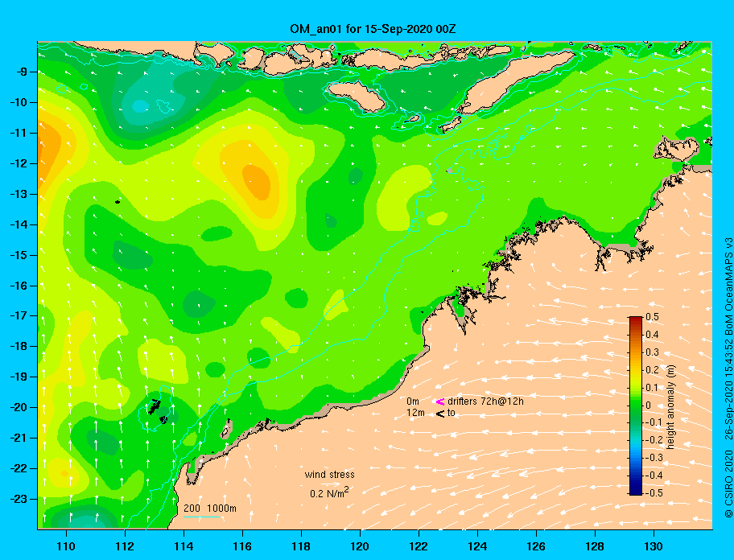Click the dark blue bottom of color bar
The image size is (734, 560).
click(x=636, y=492)
